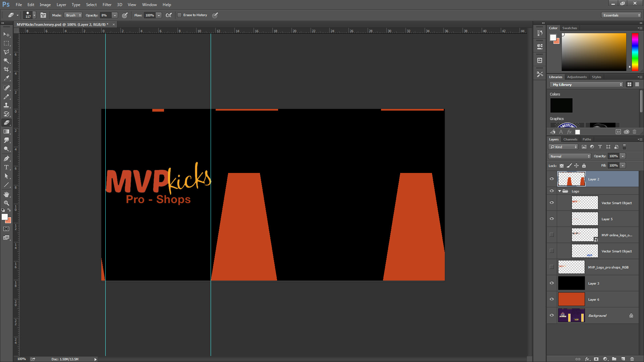Screen dimensions: 644x362
Task: Select the Brush tool
Action: click(x=6, y=97)
